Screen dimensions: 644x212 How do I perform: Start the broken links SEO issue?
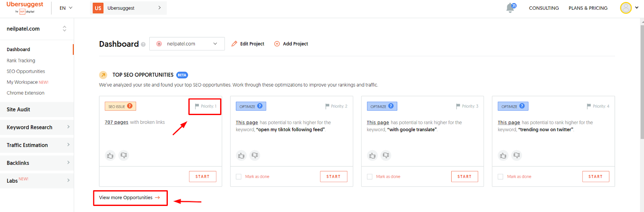point(202,177)
